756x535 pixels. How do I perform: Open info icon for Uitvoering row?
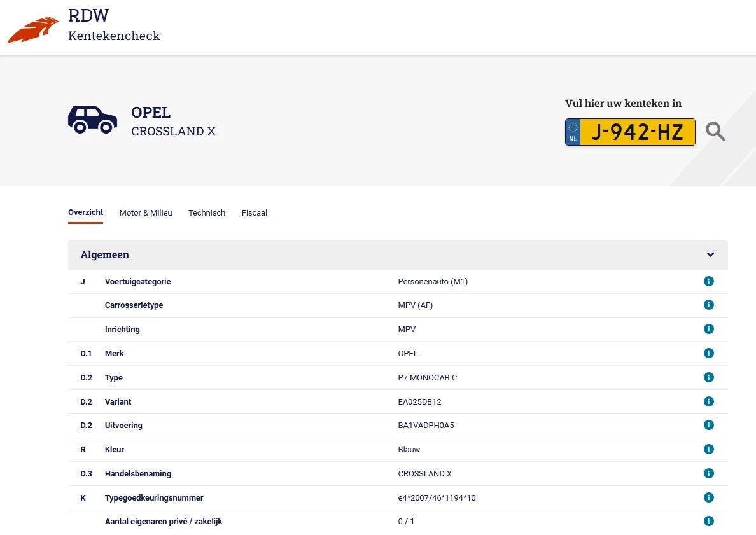(x=708, y=425)
